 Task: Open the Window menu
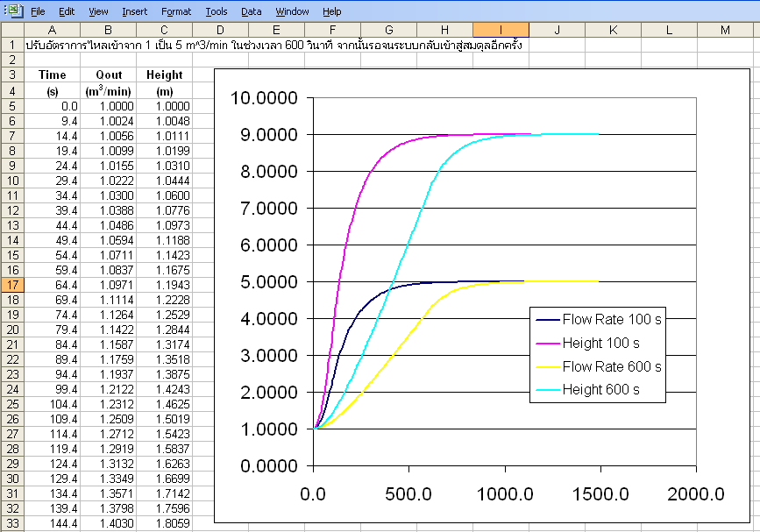pyautogui.click(x=292, y=11)
